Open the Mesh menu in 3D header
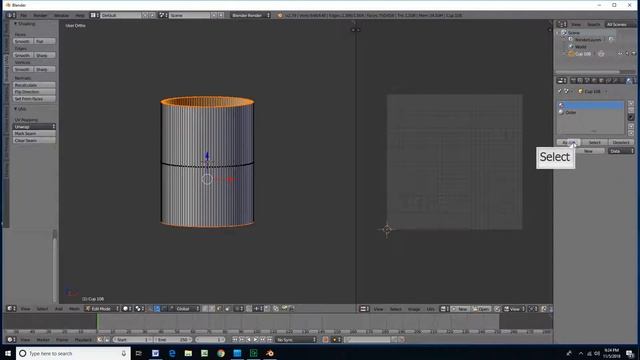This screenshot has height=360, width=640. coord(74,309)
